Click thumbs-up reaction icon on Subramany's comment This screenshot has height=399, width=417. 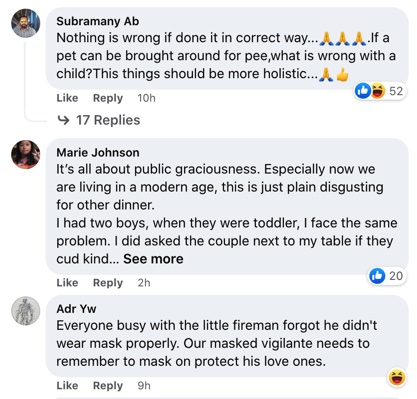[363, 91]
